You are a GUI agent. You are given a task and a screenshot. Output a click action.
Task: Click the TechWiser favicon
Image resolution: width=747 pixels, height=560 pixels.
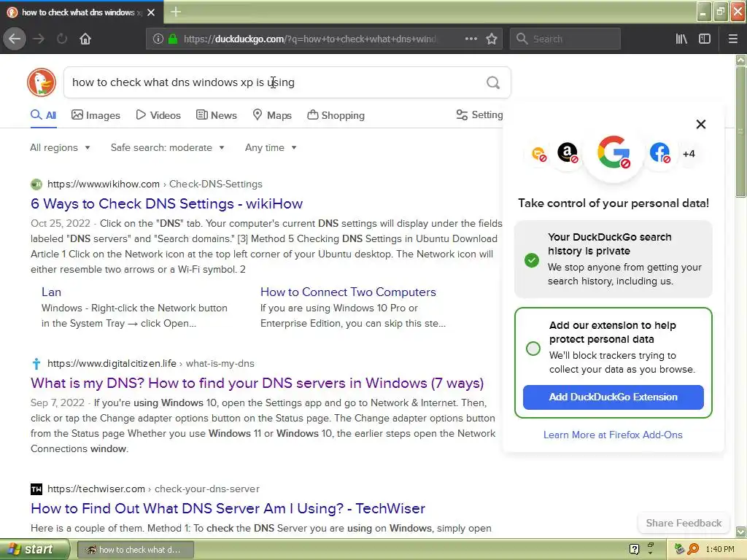point(36,489)
